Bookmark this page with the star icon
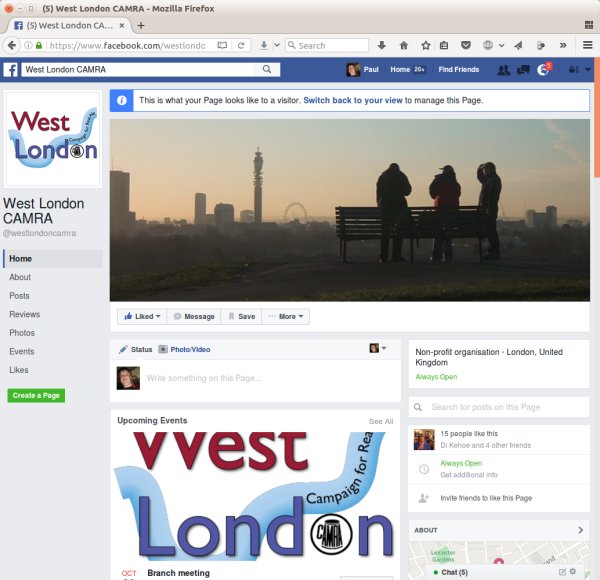 [426, 45]
